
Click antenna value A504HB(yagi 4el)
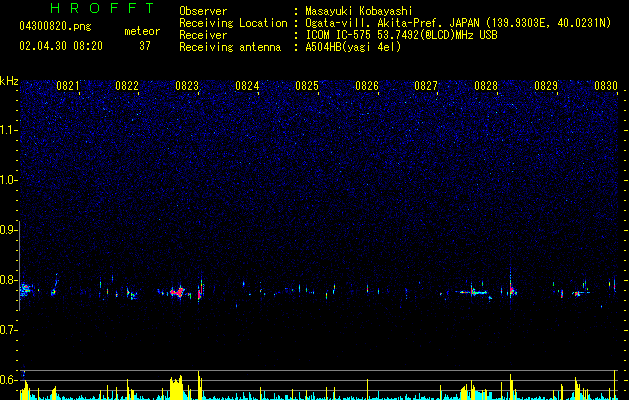pos(353,47)
